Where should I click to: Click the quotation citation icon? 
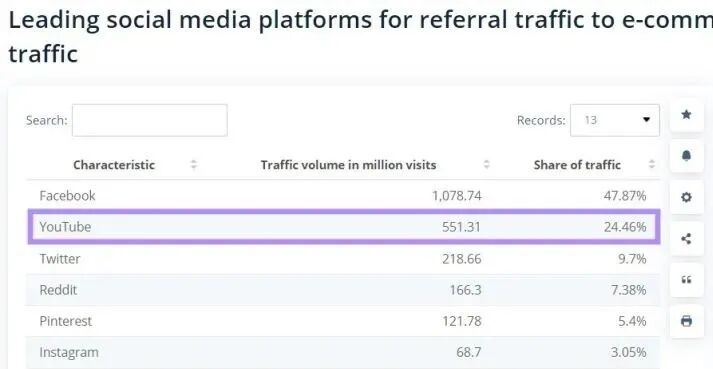pyautogui.click(x=687, y=280)
